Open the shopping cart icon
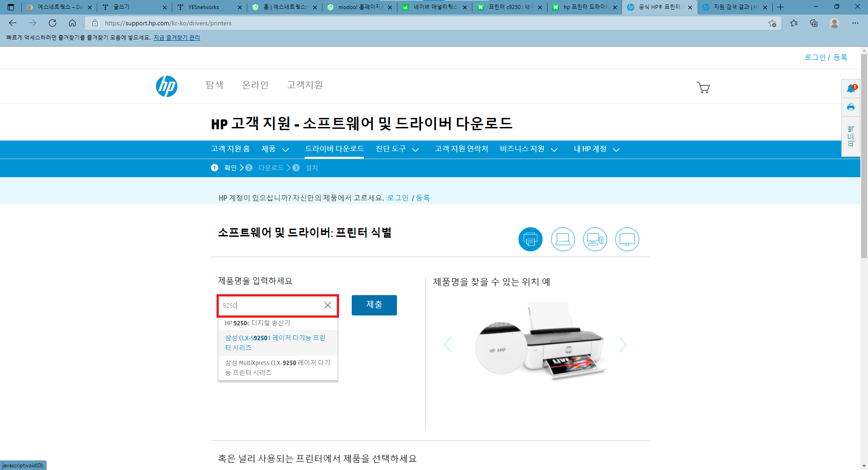This screenshot has height=470, width=868. [x=703, y=87]
